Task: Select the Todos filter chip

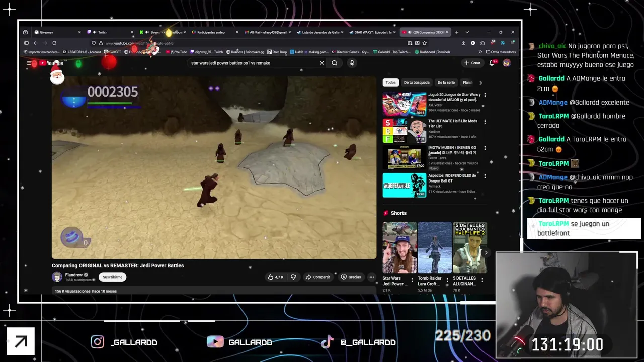Action: (x=391, y=82)
